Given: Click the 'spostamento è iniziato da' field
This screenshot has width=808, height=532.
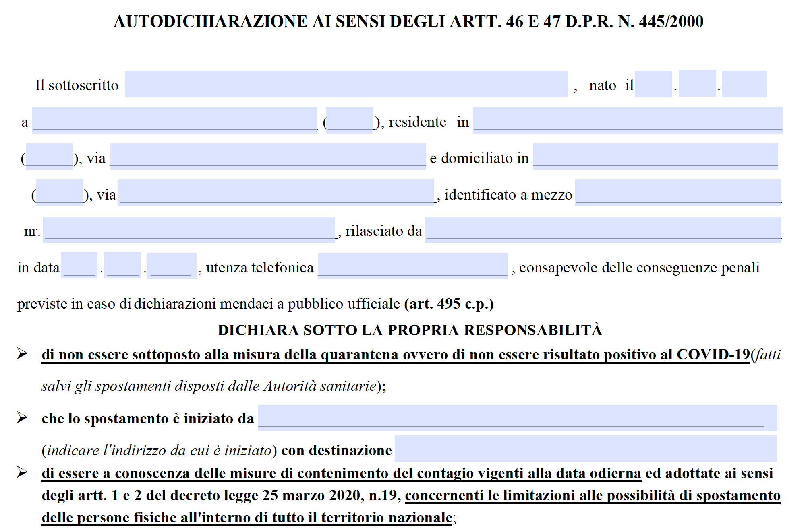Looking at the screenshot, I should [517, 418].
